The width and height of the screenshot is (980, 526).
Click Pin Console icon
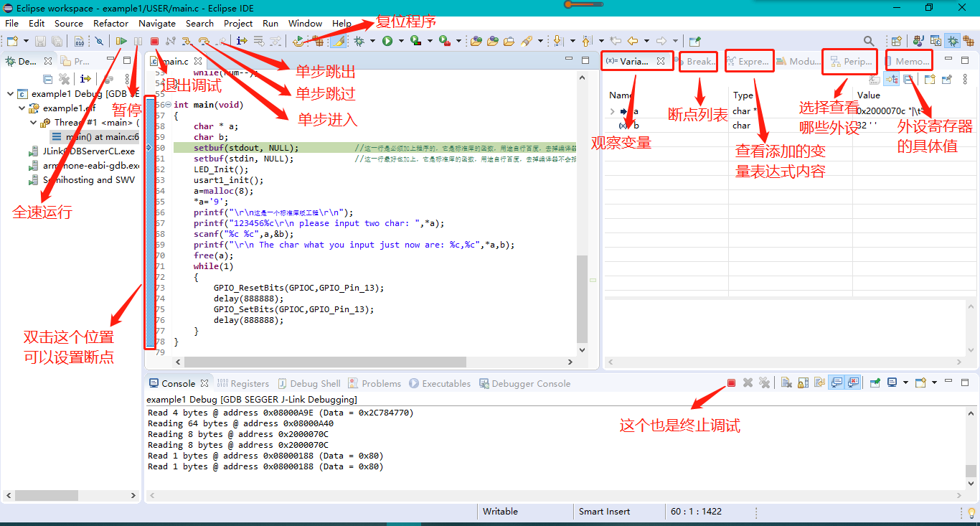875,383
